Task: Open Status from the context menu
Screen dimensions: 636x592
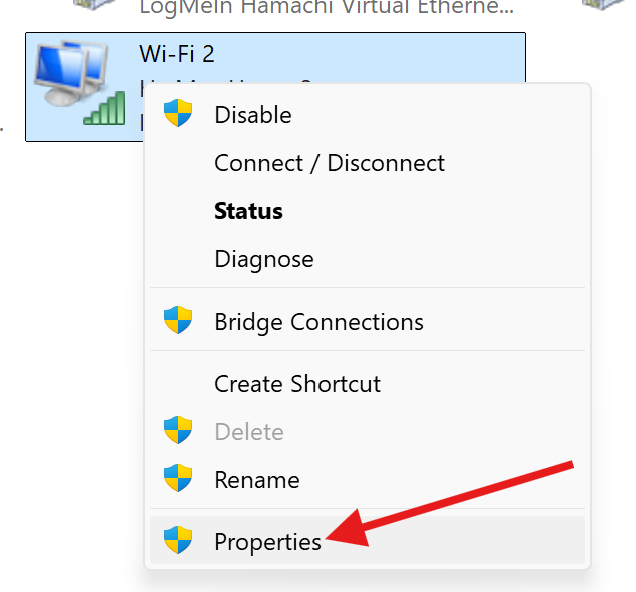Action: point(248,211)
